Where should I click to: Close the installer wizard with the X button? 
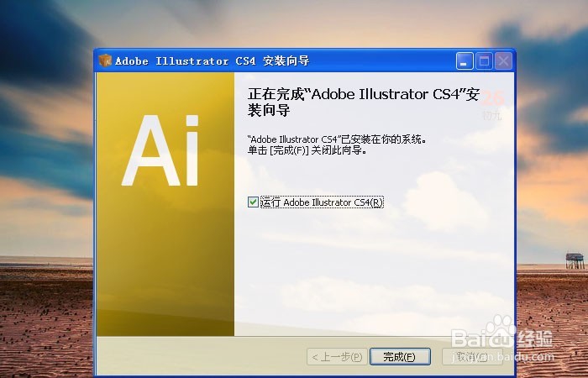(503, 61)
